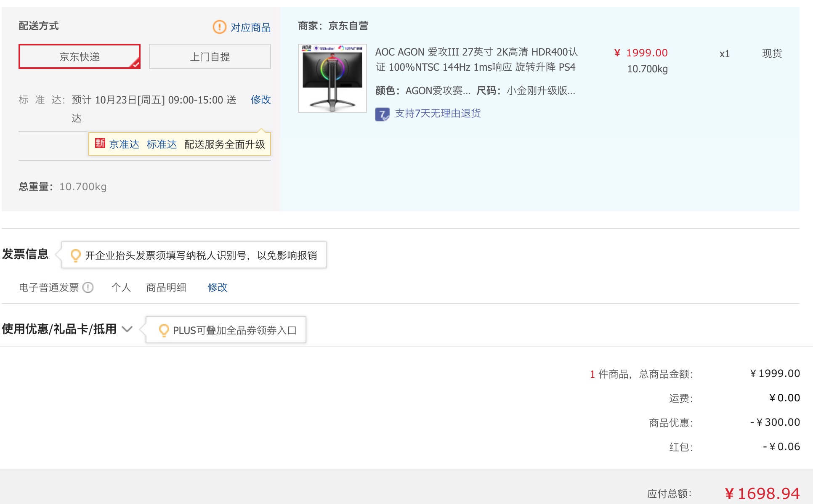
Task: Click the 对应商品 link
Action: [250, 27]
